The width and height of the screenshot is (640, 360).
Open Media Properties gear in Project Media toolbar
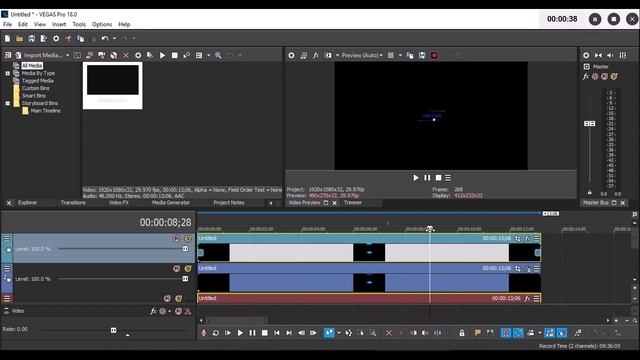point(138,55)
